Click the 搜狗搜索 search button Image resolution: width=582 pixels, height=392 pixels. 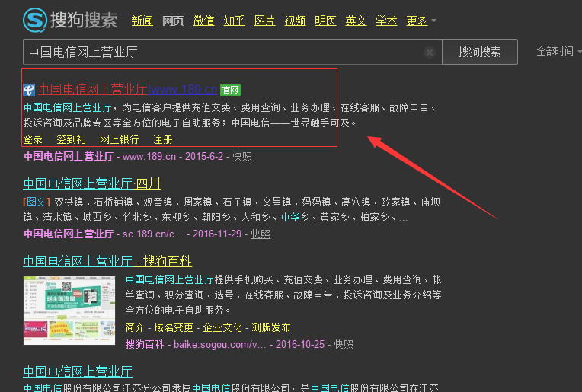point(480,52)
